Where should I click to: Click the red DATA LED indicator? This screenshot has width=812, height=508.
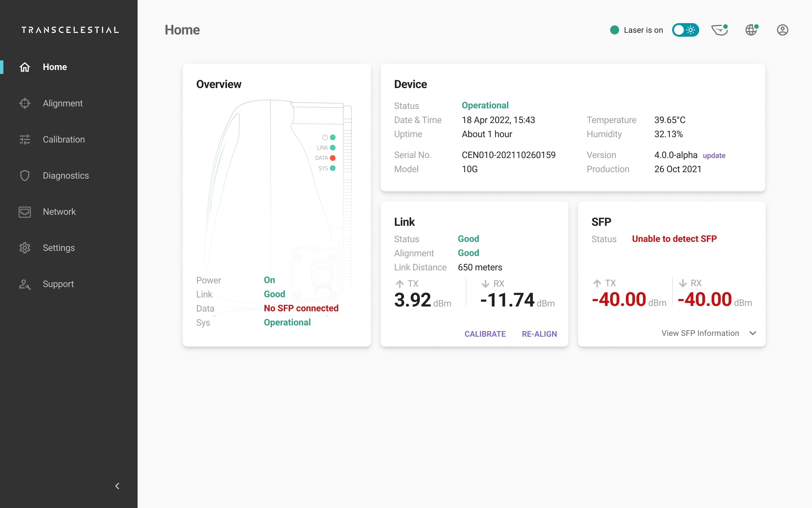pos(332,158)
